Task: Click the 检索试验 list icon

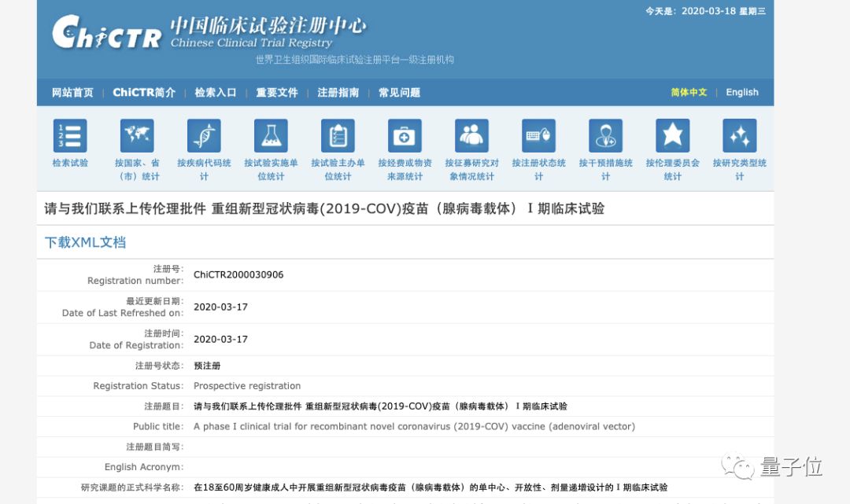Action: [x=70, y=136]
